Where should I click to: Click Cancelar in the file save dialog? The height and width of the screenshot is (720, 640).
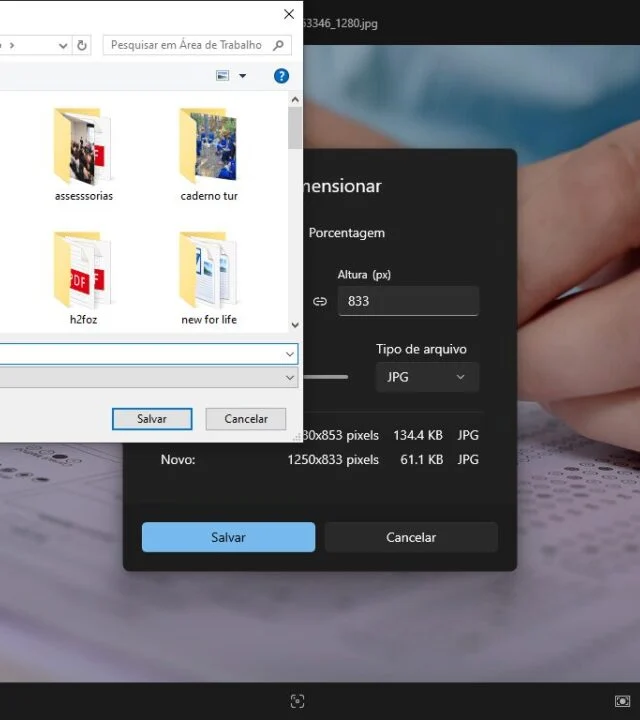[245, 419]
